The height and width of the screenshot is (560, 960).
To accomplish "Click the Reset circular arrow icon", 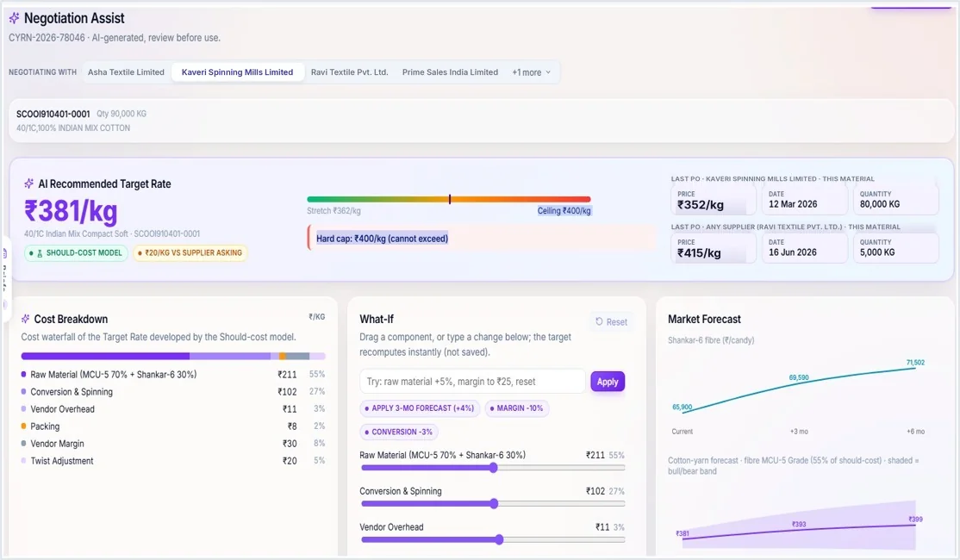I will click(x=600, y=321).
